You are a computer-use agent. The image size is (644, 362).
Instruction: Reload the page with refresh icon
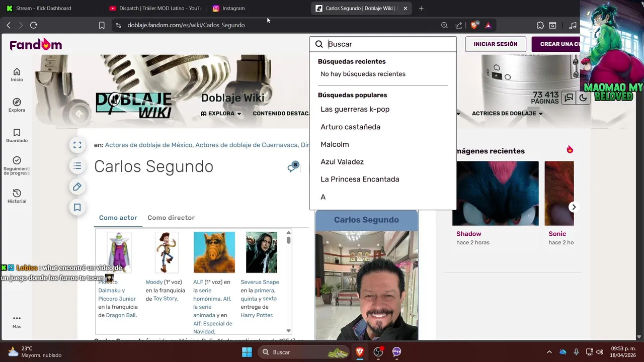tap(34, 25)
